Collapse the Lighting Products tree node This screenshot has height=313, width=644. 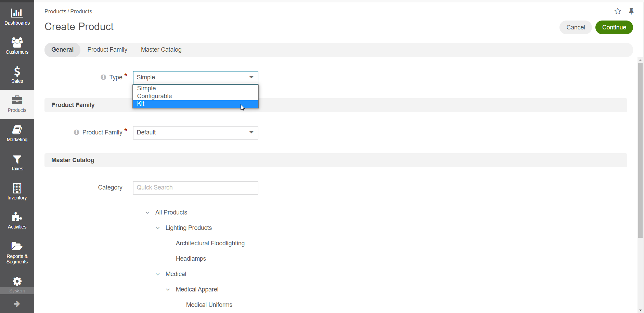(157, 228)
